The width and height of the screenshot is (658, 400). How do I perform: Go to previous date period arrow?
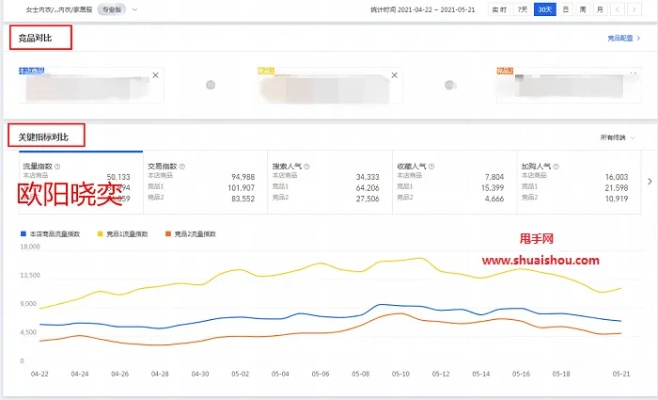[619, 9]
